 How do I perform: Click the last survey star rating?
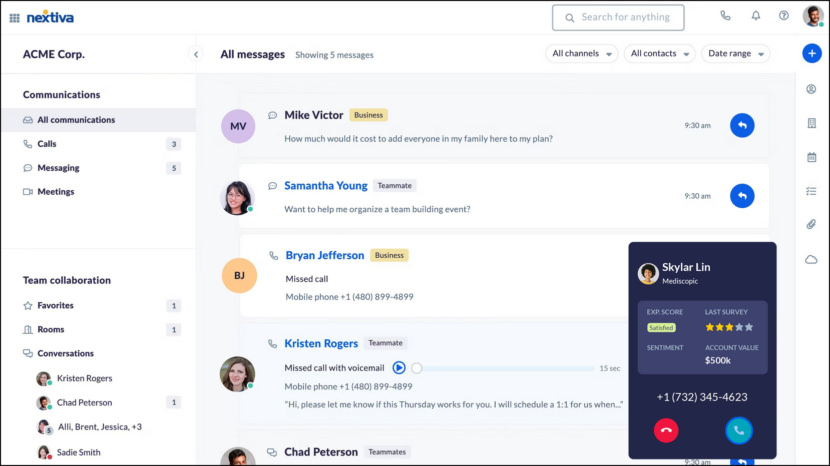click(x=729, y=327)
